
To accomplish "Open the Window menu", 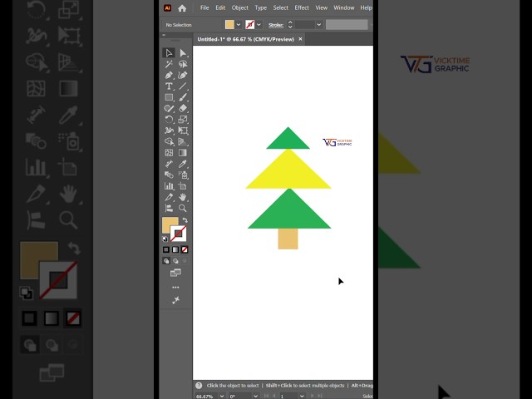I will (343, 7).
